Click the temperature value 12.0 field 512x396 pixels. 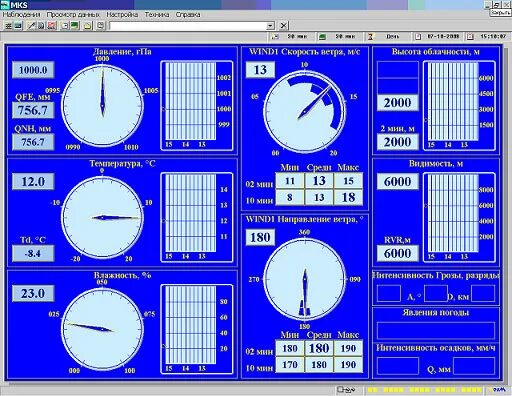(33, 182)
